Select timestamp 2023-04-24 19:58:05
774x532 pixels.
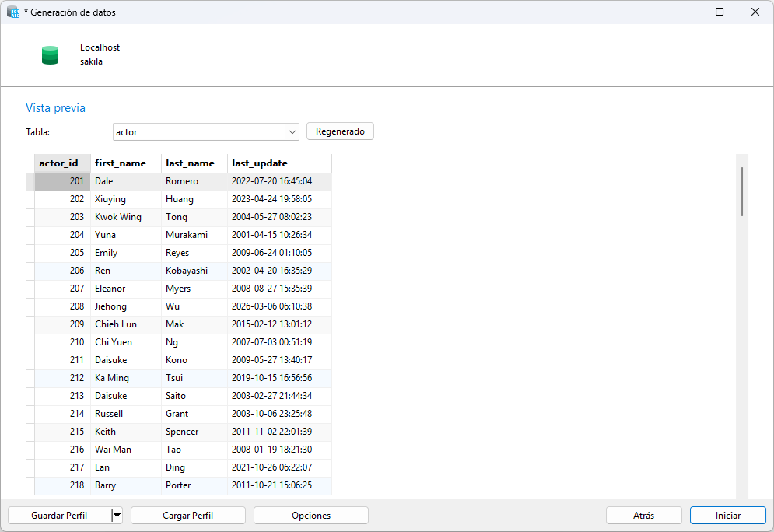(x=279, y=199)
